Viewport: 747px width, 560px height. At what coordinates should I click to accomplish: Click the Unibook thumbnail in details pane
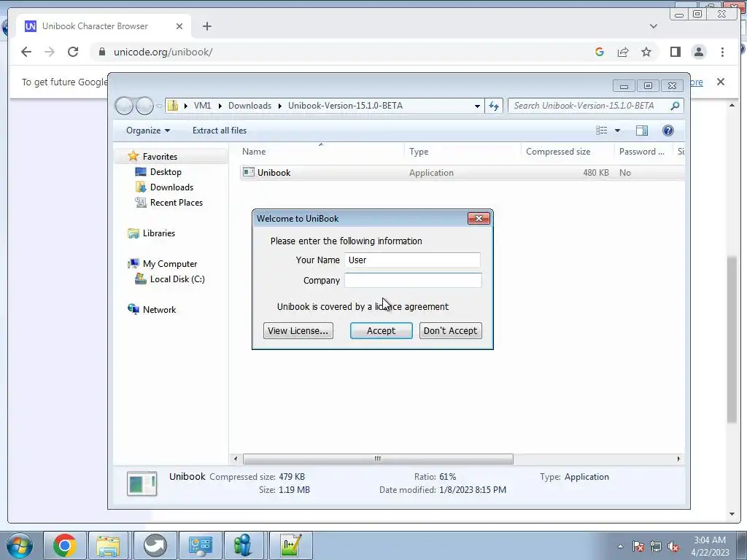click(x=142, y=483)
